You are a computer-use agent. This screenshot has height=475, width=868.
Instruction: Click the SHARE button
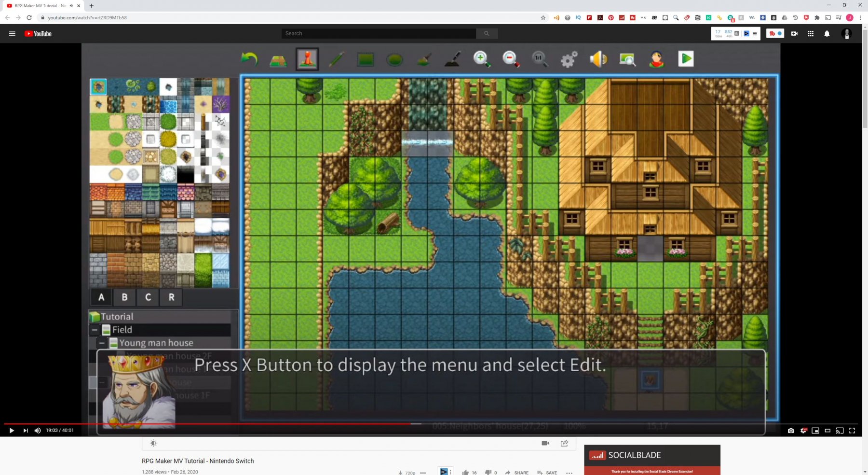(x=516, y=473)
